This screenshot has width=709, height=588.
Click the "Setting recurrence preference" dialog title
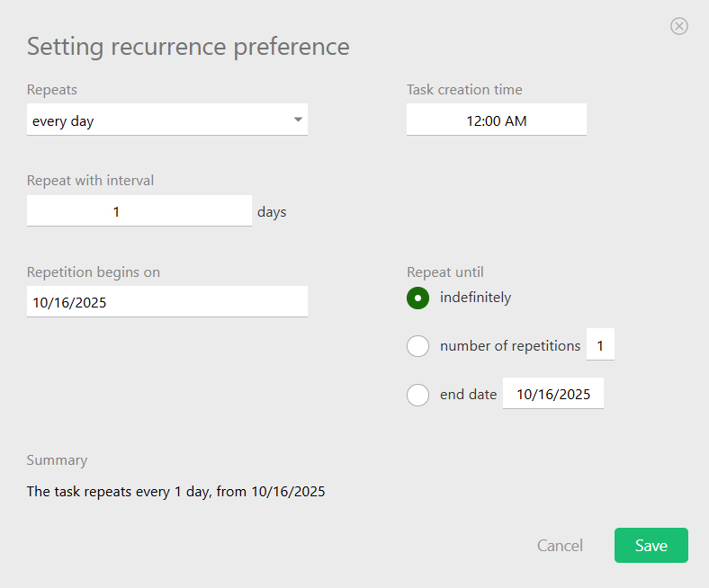[188, 47]
